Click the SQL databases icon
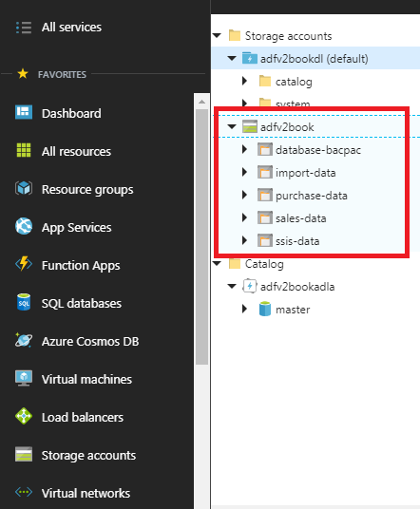The height and width of the screenshot is (509, 420). tap(24, 302)
